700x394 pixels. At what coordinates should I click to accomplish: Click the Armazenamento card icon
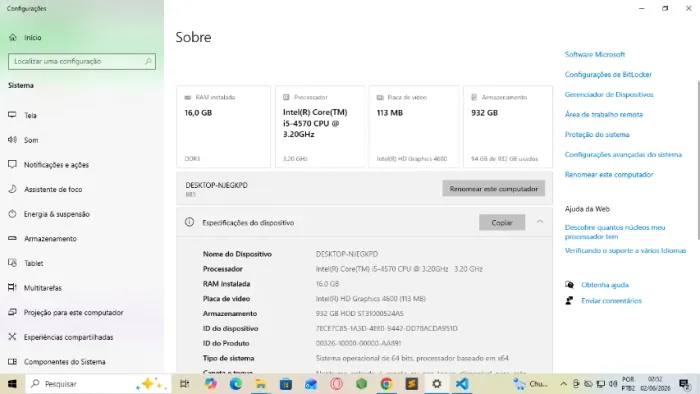click(x=474, y=97)
